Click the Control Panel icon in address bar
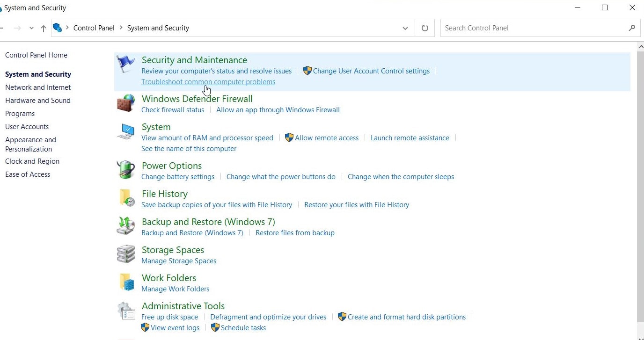Viewport: 644px width, 340px height. tap(57, 28)
